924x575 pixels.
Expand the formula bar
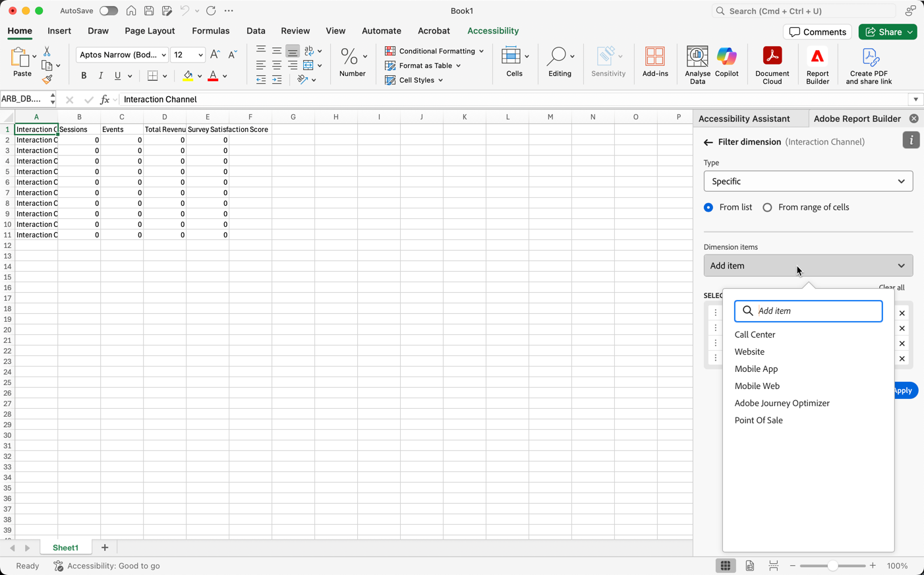(x=915, y=100)
